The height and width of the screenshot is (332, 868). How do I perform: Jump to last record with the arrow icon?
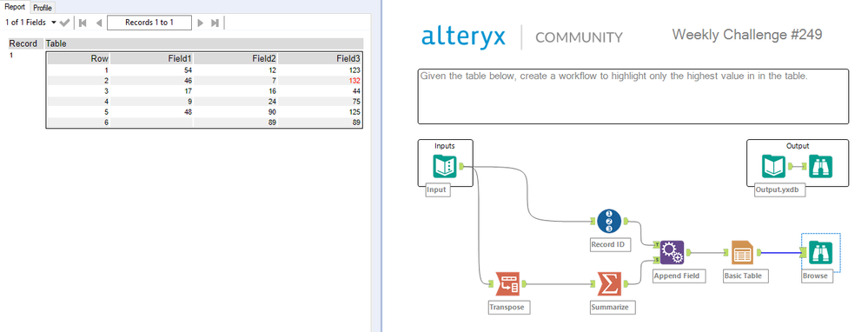pyautogui.click(x=215, y=23)
